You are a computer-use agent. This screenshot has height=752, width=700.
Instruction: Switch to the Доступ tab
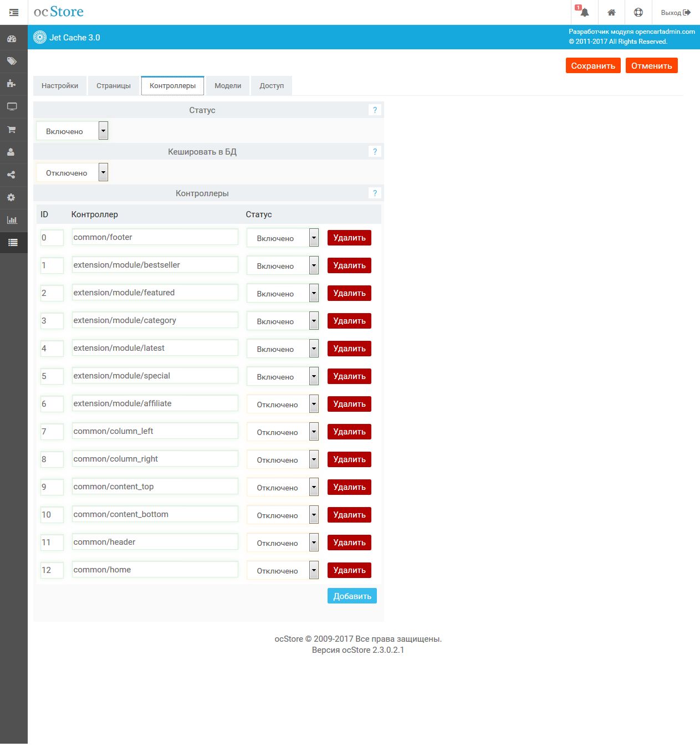[272, 86]
